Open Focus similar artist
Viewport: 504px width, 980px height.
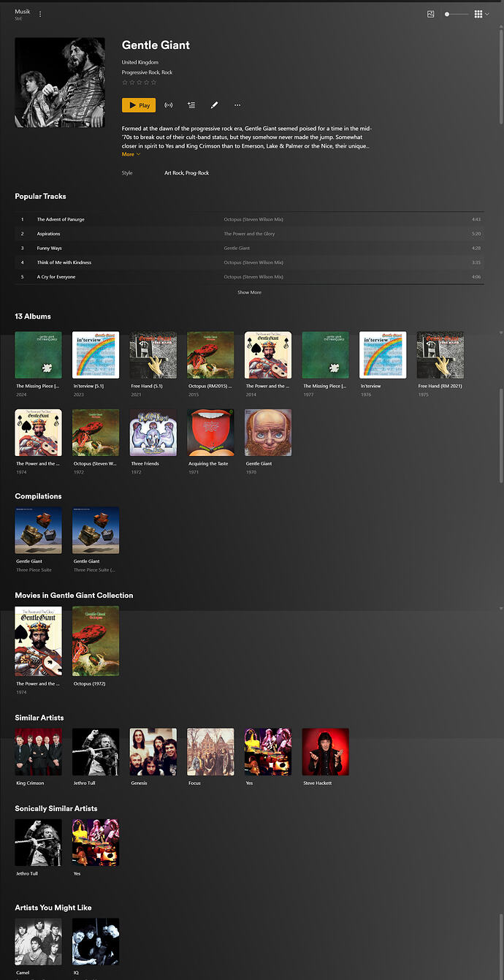[x=210, y=752]
